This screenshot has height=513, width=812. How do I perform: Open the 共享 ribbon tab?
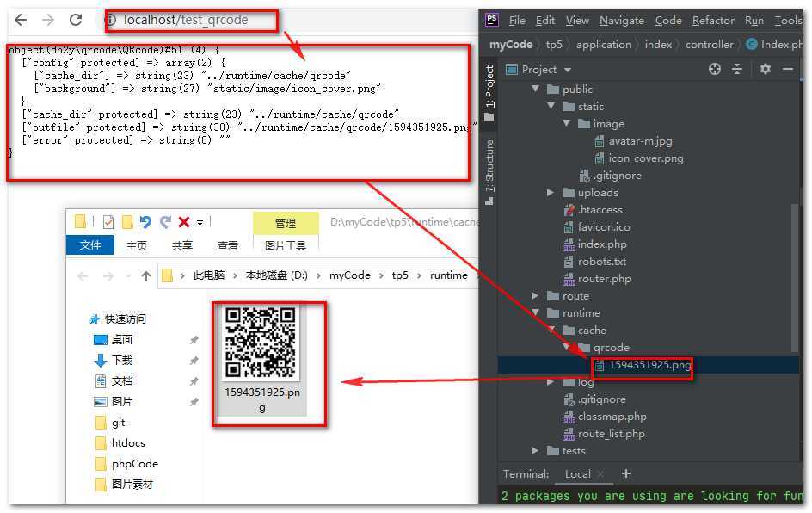[x=182, y=245]
